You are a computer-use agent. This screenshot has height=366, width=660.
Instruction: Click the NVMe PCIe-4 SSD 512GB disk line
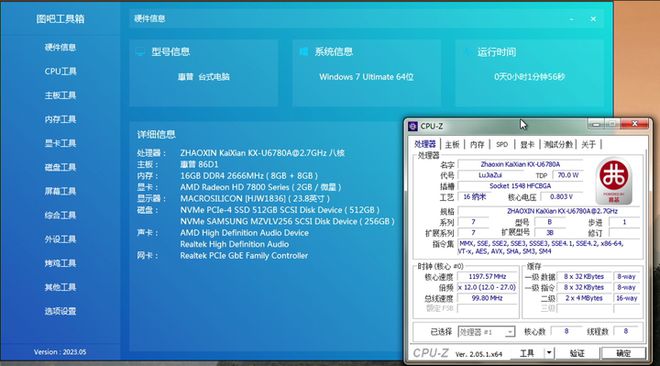pos(279,210)
